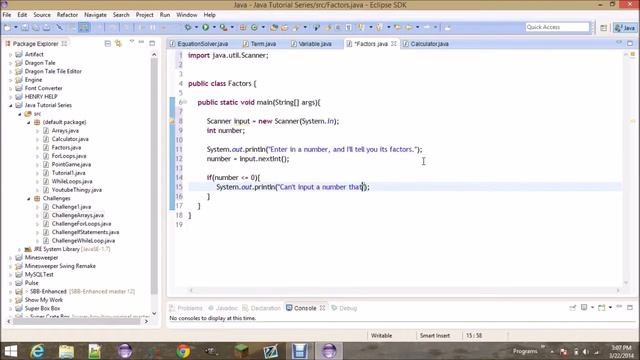This screenshot has width=640, height=360.
Task: Open dropdown arrow next to Debug button
Action: [196, 27]
